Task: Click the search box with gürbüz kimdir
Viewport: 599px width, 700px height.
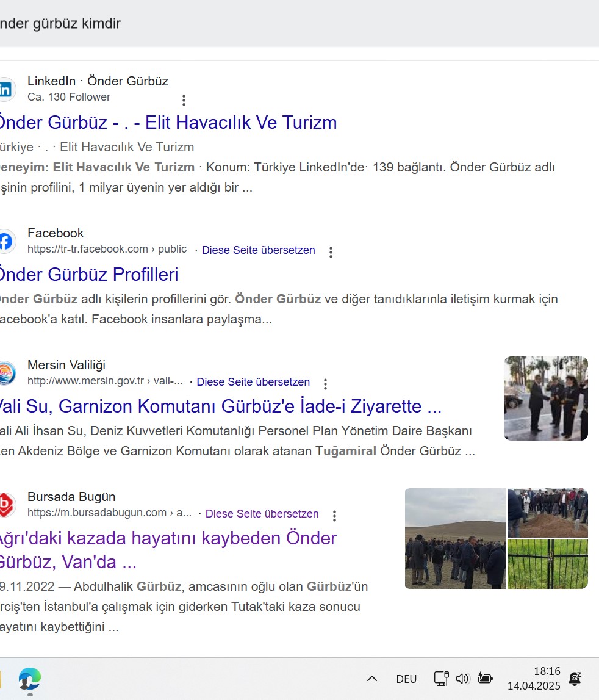Action: pos(299,23)
